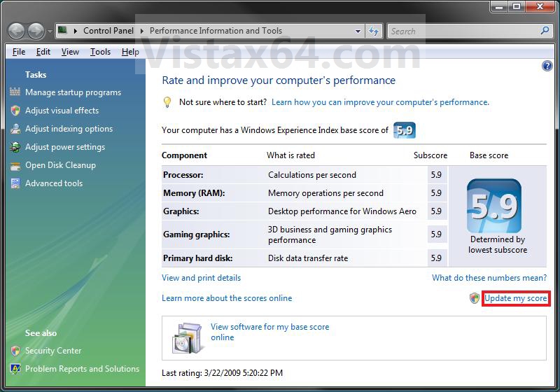Select the Processor row label
560x392 pixels.
pos(183,175)
